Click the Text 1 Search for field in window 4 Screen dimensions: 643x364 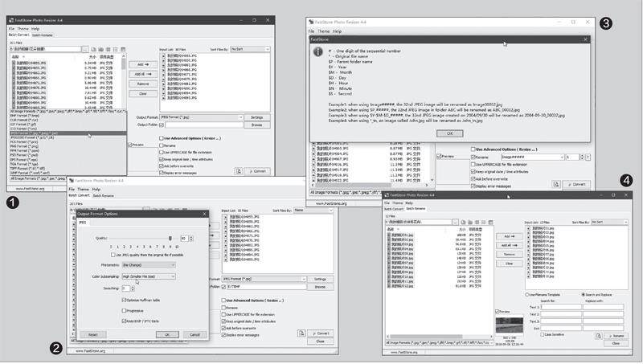coord(561,307)
